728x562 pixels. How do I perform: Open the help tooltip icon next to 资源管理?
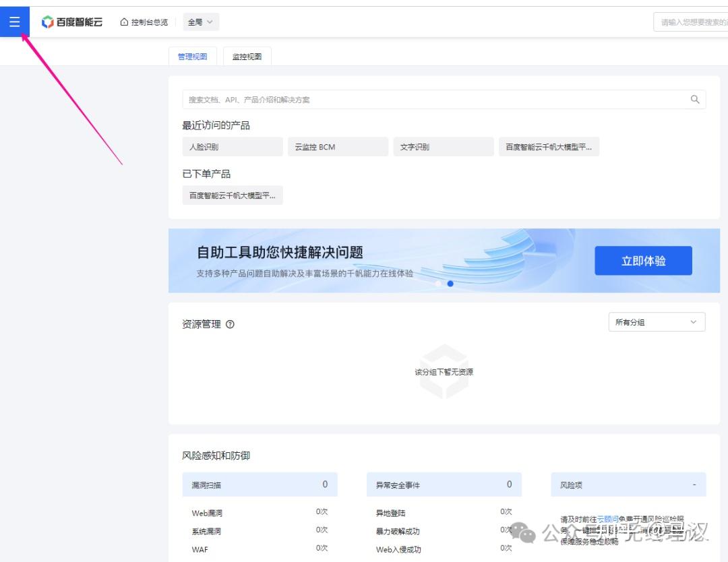(x=230, y=324)
